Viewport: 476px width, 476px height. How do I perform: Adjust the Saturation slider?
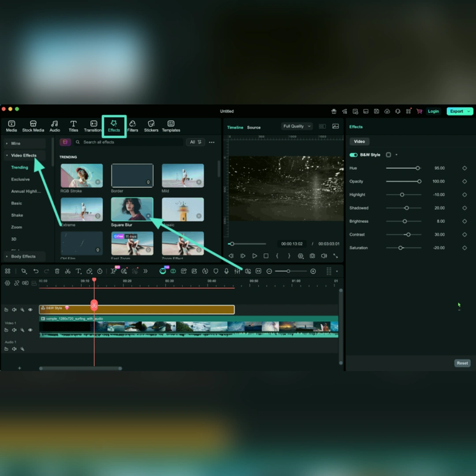403,248
